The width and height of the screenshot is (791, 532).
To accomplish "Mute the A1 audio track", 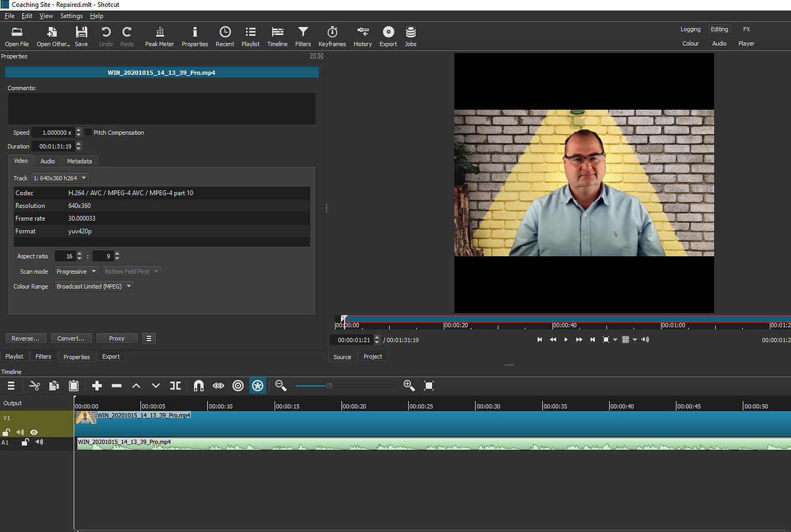I will 39,442.
